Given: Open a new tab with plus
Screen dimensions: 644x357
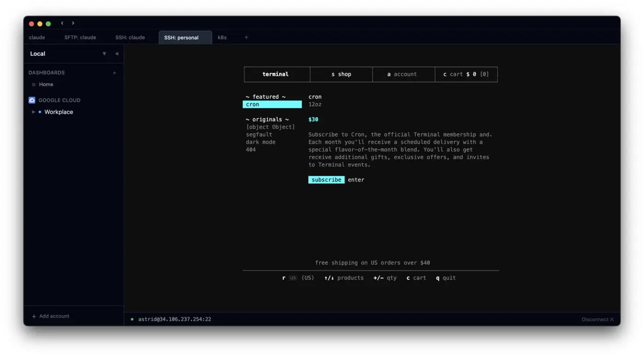Looking at the screenshot, I should [x=246, y=37].
